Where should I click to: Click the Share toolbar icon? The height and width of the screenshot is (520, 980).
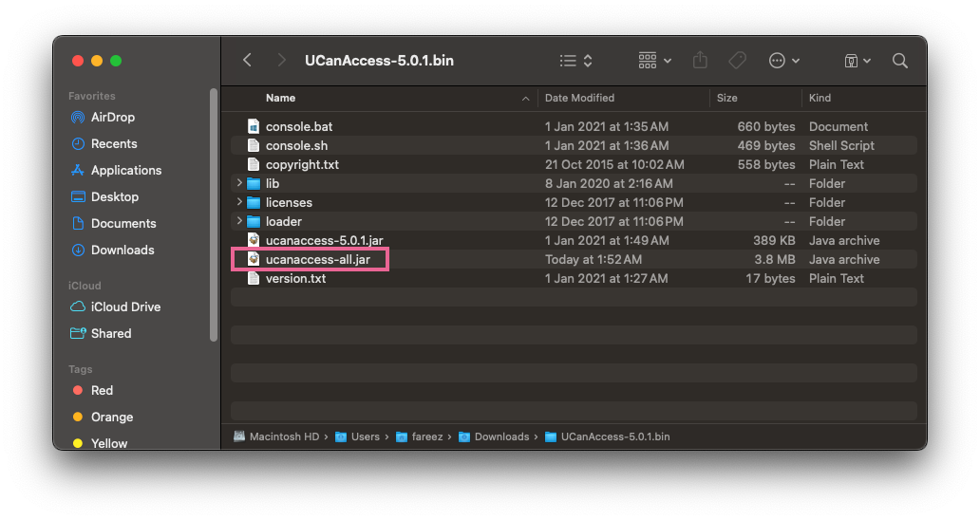click(700, 61)
